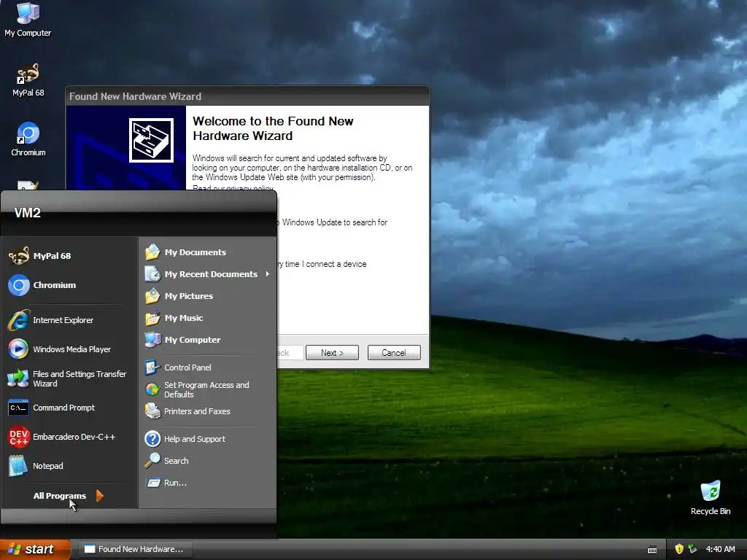Select the Chromium desktop shortcut
747x560 pixels.
(28, 139)
